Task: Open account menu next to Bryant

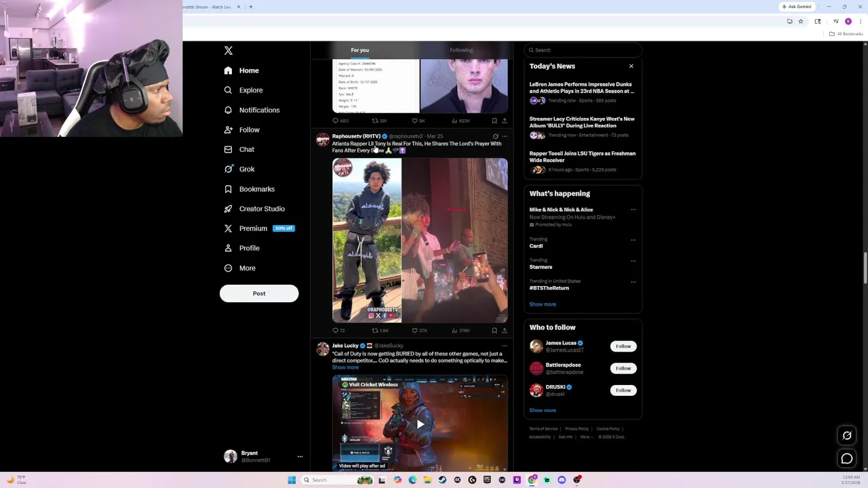Action: [x=300, y=457]
